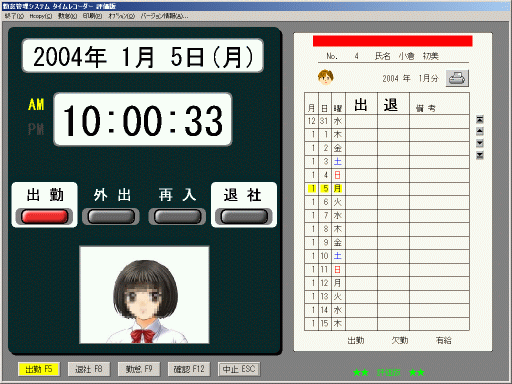Image resolution: width=512 pixels, height=384 pixels.
Task: Select the 外出 going-out button
Action: tap(111, 217)
